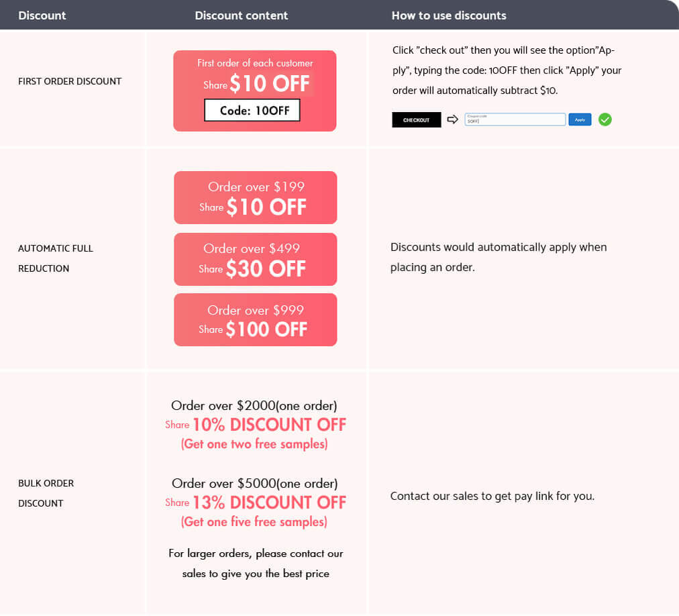Click the Order over $499 $30 OFF banner
The image size is (679, 616).
tap(256, 260)
